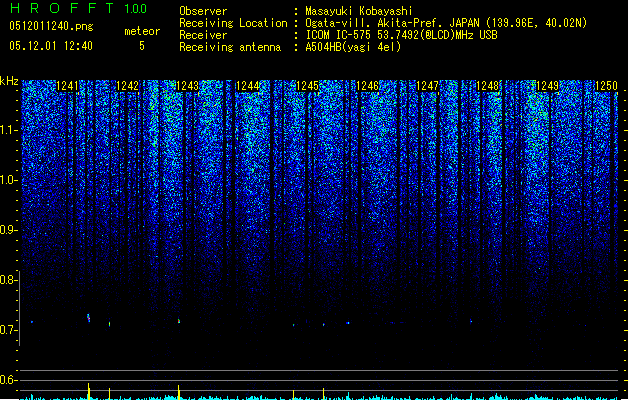Click the 1243 time marker
Viewport: 629px width, 400px height.
click(x=187, y=86)
